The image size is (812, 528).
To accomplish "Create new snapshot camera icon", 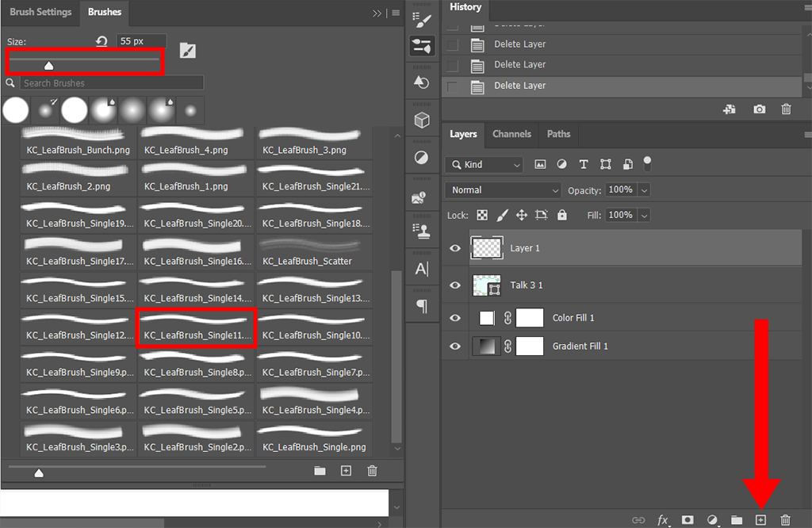I will click(x=759, y=109).
